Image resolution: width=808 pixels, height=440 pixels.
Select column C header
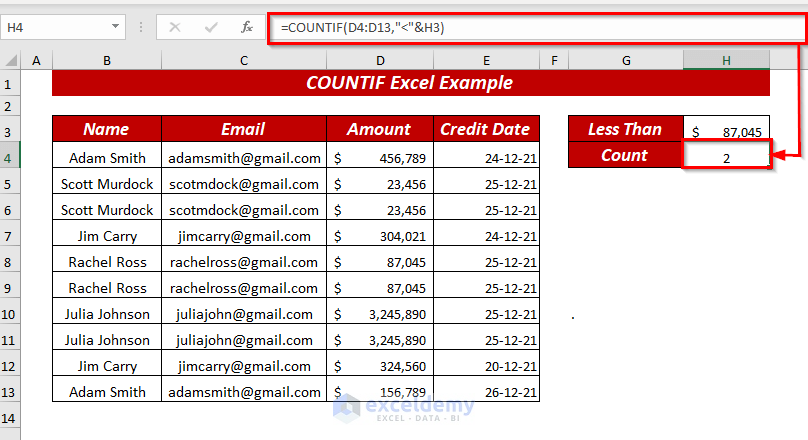[x=244, y=61]
